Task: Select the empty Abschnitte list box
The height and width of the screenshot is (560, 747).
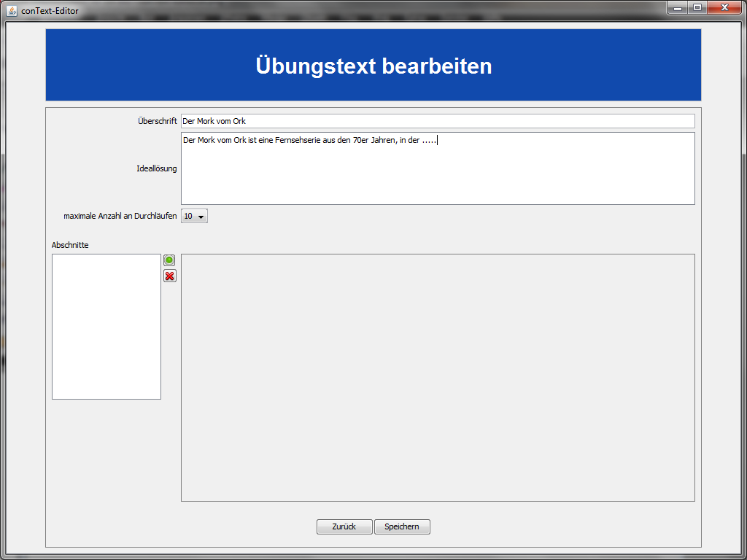Action: pyautogui.click(x=107, y=327)
